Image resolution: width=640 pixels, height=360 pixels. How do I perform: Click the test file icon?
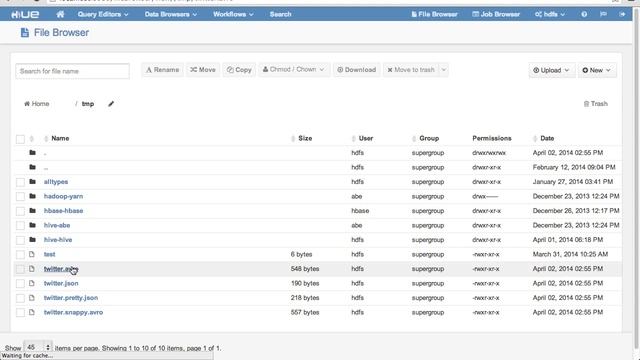tap(32, 254)
